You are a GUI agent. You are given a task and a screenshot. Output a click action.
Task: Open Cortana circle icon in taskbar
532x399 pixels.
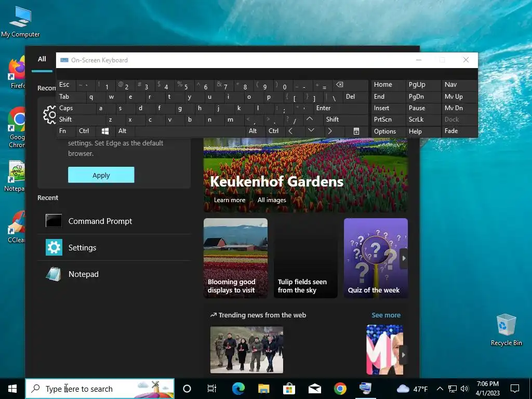point(187,389)
